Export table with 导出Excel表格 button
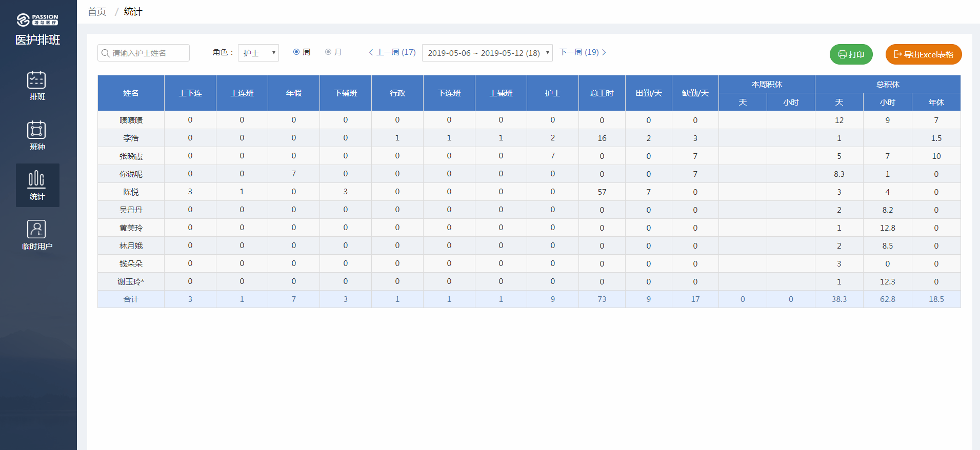The width and height of the screenshot is (980, 450). [x=923, y=54]
